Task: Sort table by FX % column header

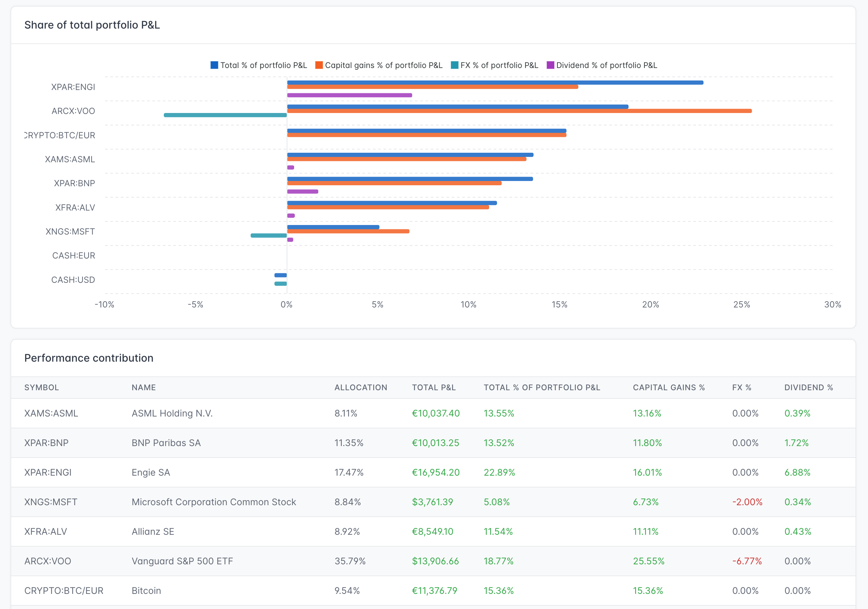Action: click(741, 387)
